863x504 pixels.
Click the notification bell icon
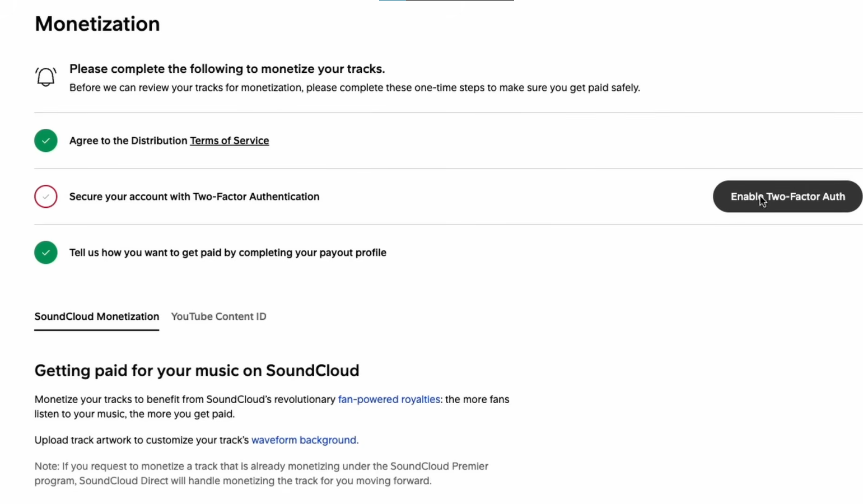(x=46, y=77)
